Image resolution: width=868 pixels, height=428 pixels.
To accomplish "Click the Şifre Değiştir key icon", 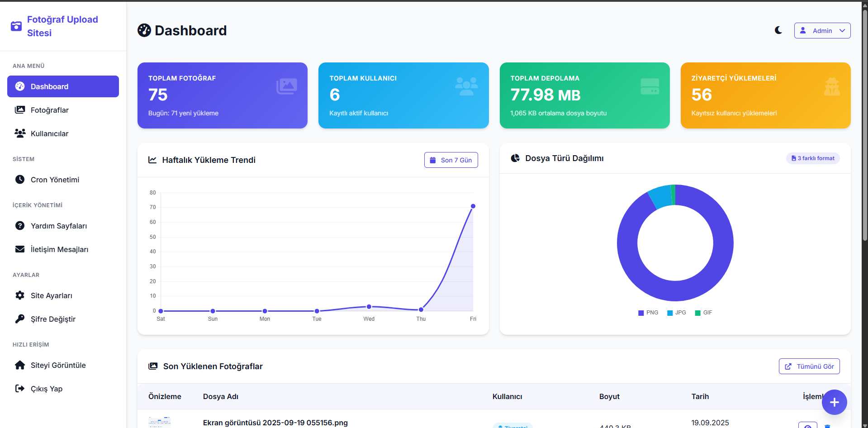I will (x=20, y=319).
